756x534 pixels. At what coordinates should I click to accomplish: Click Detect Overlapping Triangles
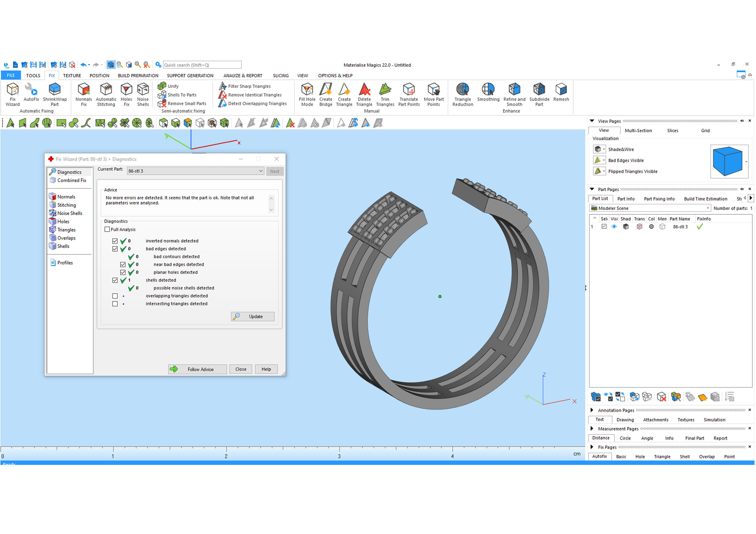257,104
